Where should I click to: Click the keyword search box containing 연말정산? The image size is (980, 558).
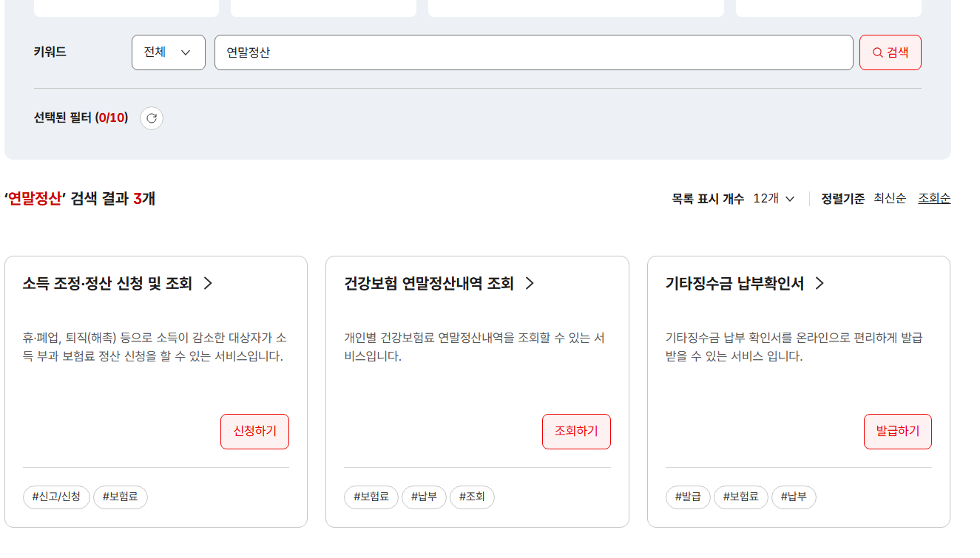pos(533,52)
